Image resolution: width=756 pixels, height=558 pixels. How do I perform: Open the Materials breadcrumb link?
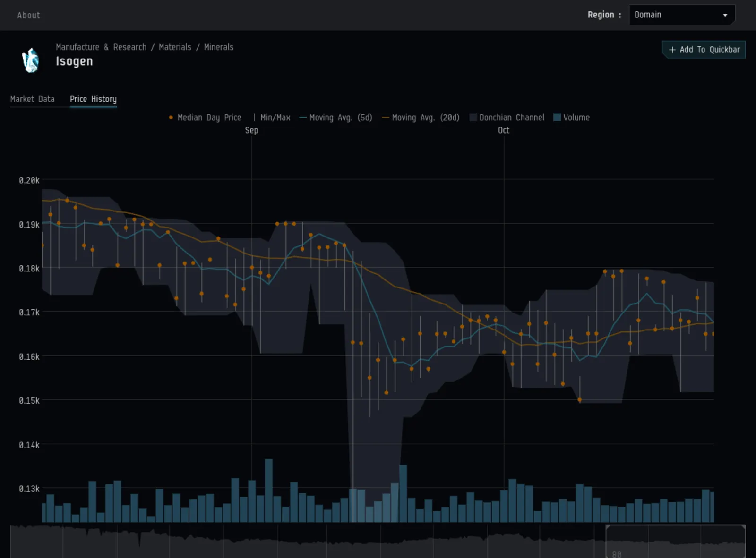pyautogui.click(x=175, y=47)
